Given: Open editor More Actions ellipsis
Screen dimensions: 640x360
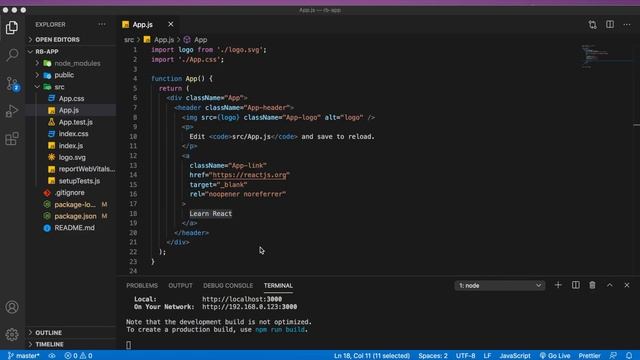Looking at the screenshot, I should tap(627, 24).
